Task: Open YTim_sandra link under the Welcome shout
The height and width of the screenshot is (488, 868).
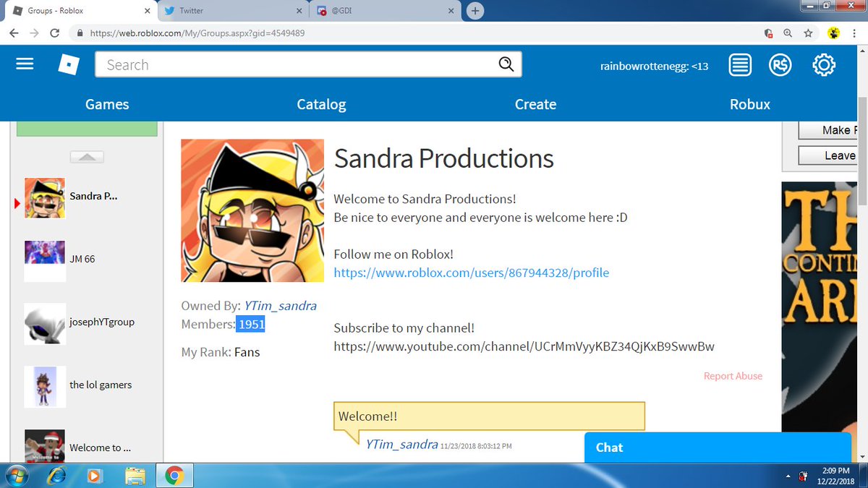Action: 401,444
